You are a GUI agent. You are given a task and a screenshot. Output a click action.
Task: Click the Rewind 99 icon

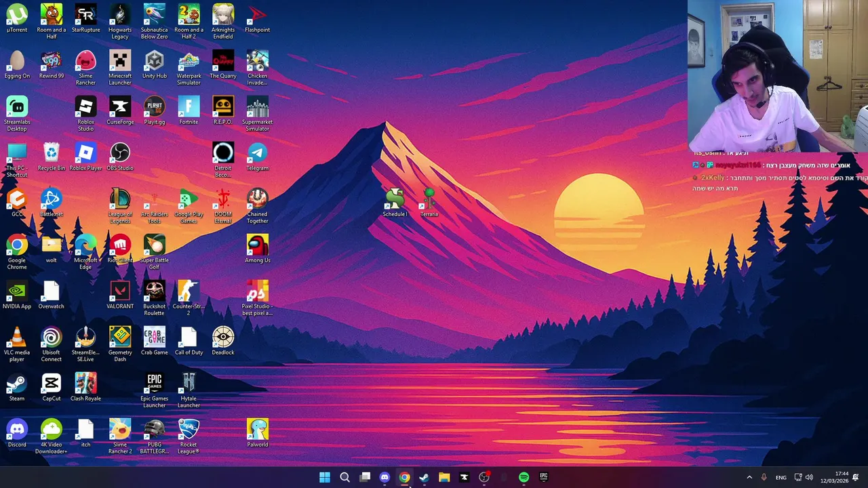coord(52,64)
